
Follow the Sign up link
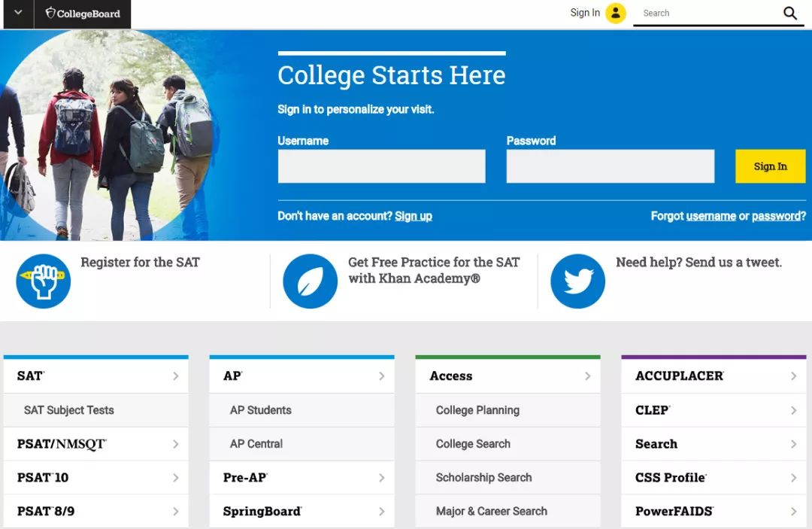pyautogui.click(x=414, y=216)
